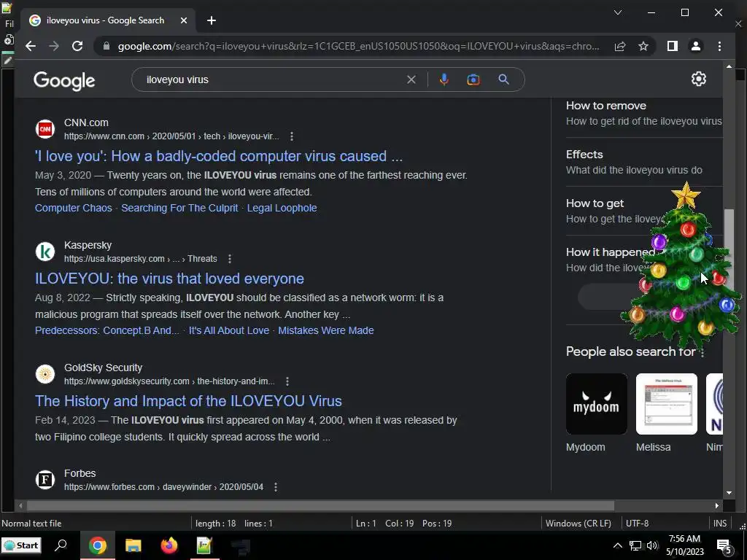
Task: Open Searching For The Culprit sublink
Action: pyautogui.click(x=179, y=208)
